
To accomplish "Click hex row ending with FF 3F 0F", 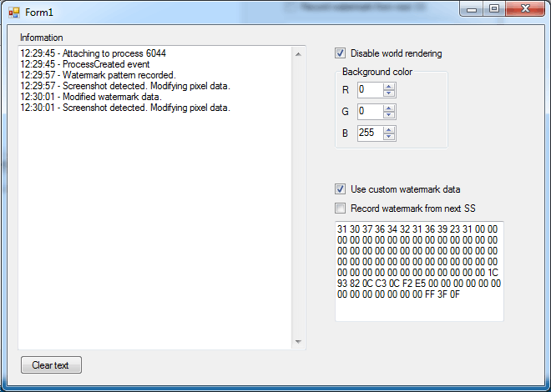I will 398,294.
